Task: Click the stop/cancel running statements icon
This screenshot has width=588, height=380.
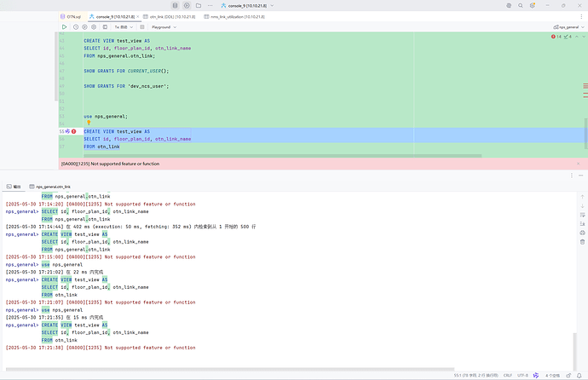Action: point(142,27)
